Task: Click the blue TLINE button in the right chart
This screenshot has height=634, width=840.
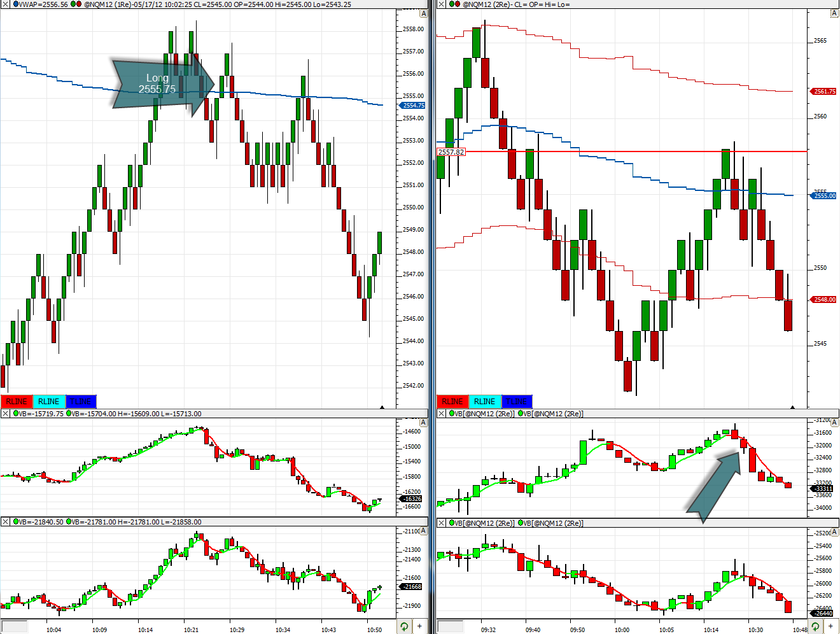Action: 517,402
